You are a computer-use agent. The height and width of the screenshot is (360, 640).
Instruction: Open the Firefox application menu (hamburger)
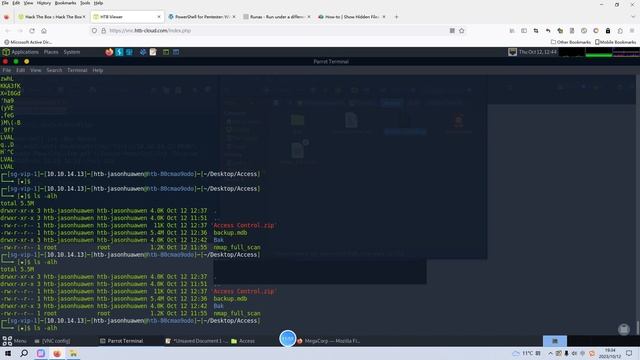(x=632, y=31)
